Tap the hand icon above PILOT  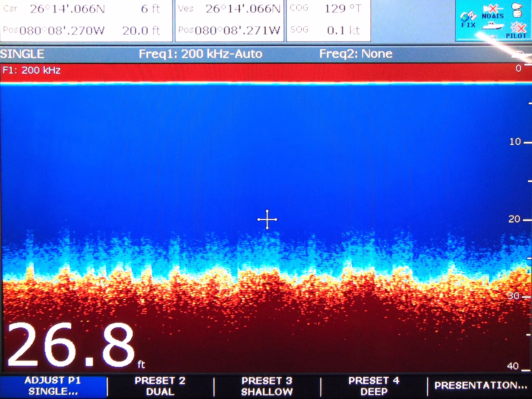[x=517, y=10]
